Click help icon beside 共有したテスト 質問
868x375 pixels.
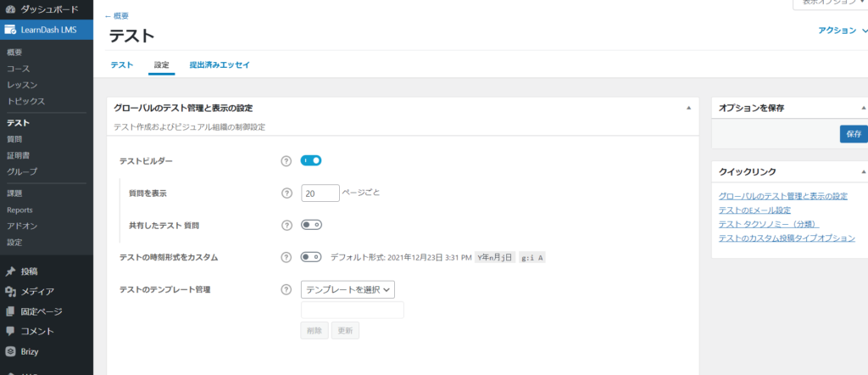click(x=286, y=226)
